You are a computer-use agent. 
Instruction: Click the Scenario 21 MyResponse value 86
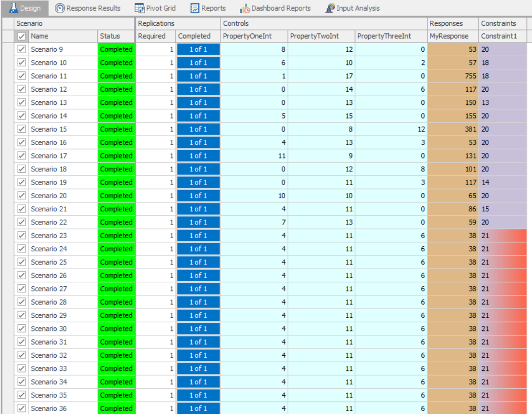[x=453, y=209]
